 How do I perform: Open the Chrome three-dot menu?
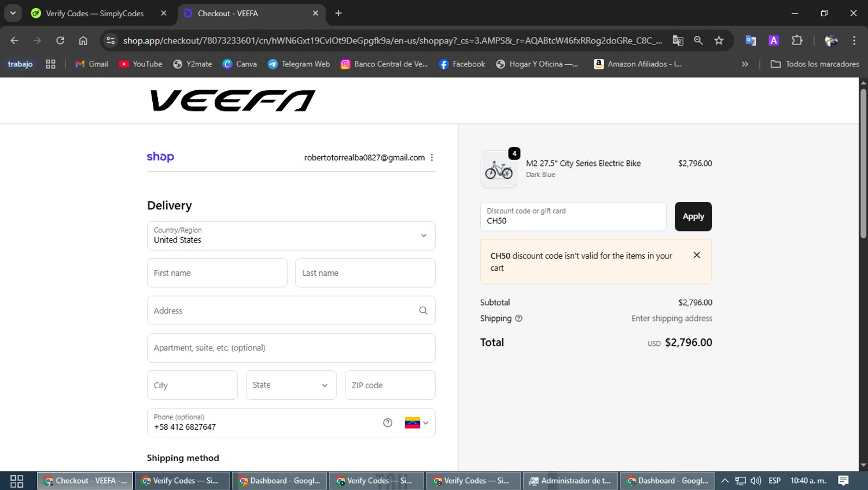854,40
